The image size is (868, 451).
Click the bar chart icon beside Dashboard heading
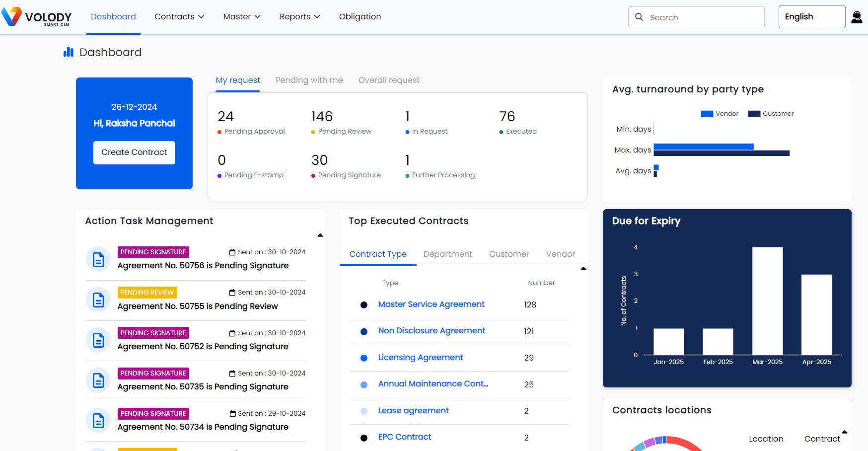click(x=68, y=52)
